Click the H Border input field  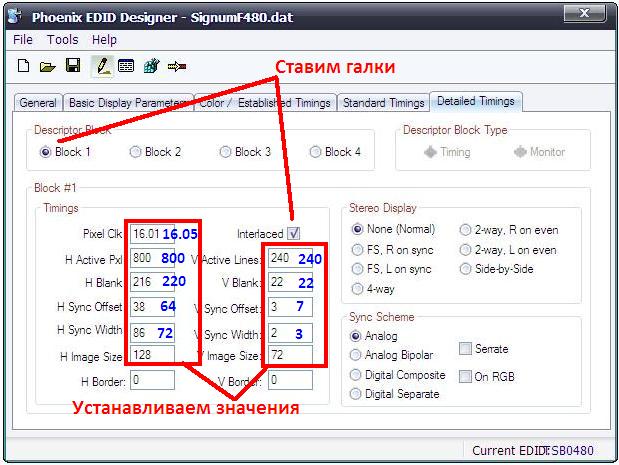tap(151, 380)
